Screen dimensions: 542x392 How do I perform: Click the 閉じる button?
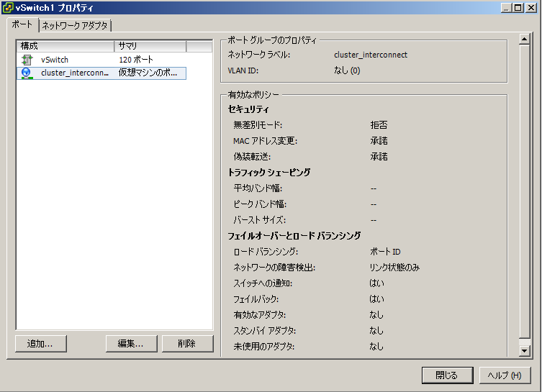447,375
